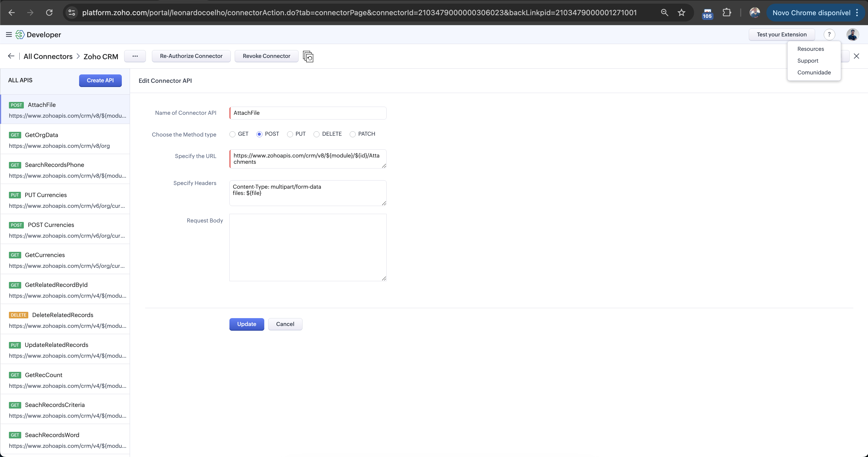
Task: Select the GetOrgData API in the list
Action: [65, 139]
